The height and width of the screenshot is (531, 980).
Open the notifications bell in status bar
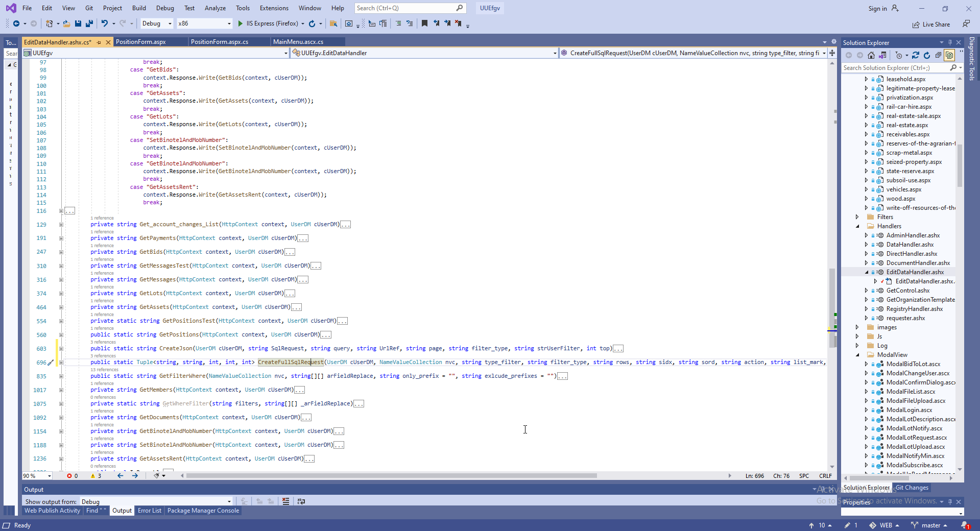[x=965, y=525]
